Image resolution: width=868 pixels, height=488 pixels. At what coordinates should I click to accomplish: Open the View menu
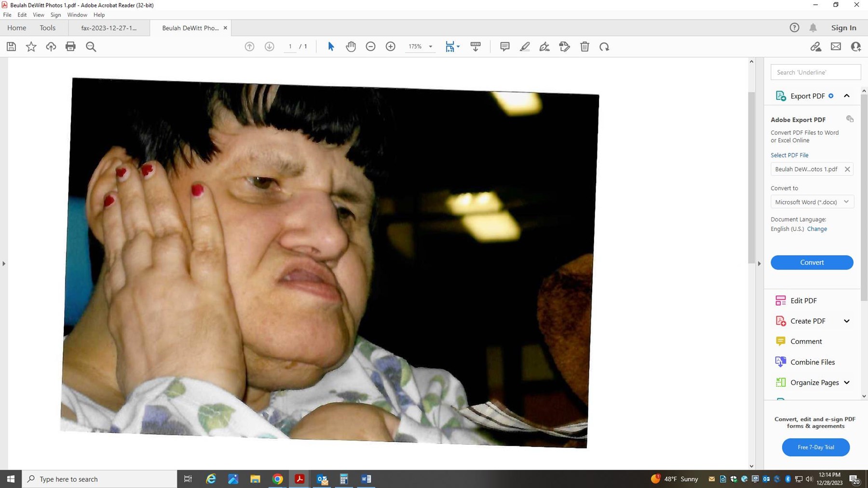(x=38, y=15)
